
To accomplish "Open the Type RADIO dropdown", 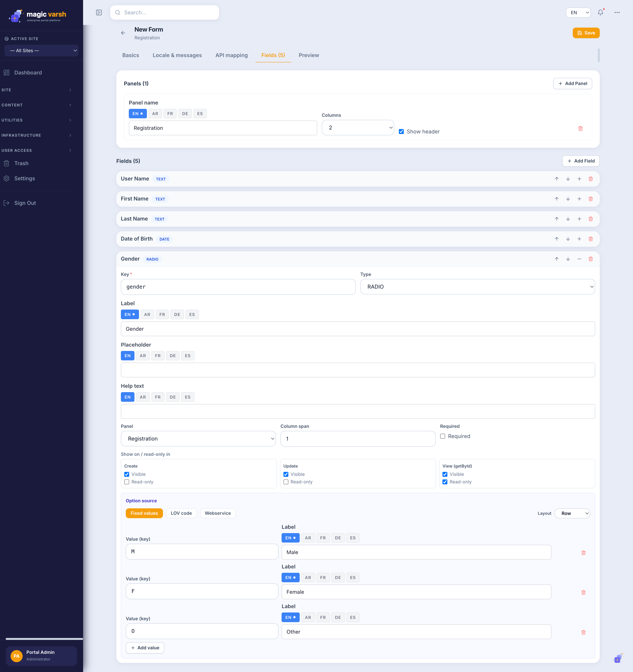I will click(x=477, y=287).
